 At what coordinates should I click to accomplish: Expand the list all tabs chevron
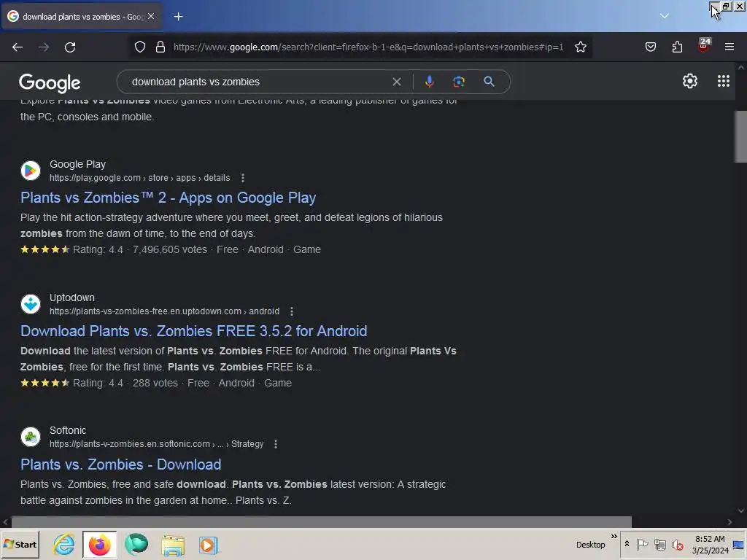pos(665,16)
